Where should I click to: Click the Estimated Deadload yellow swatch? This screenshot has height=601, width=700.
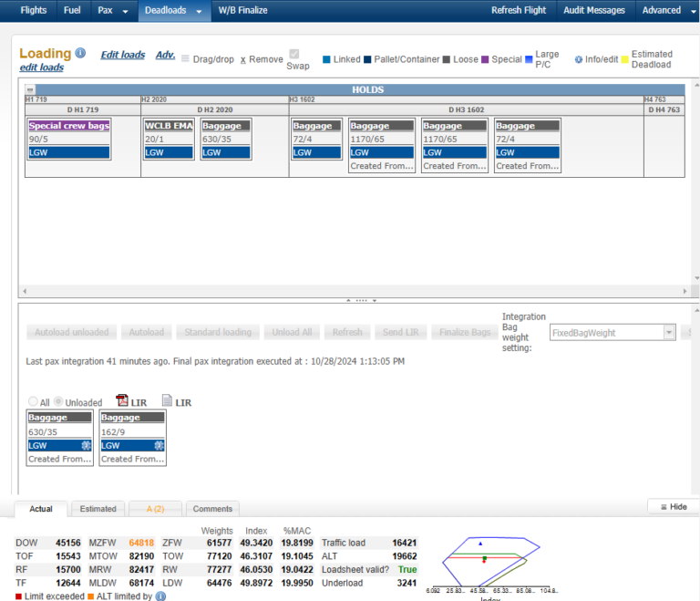(624, 59)
